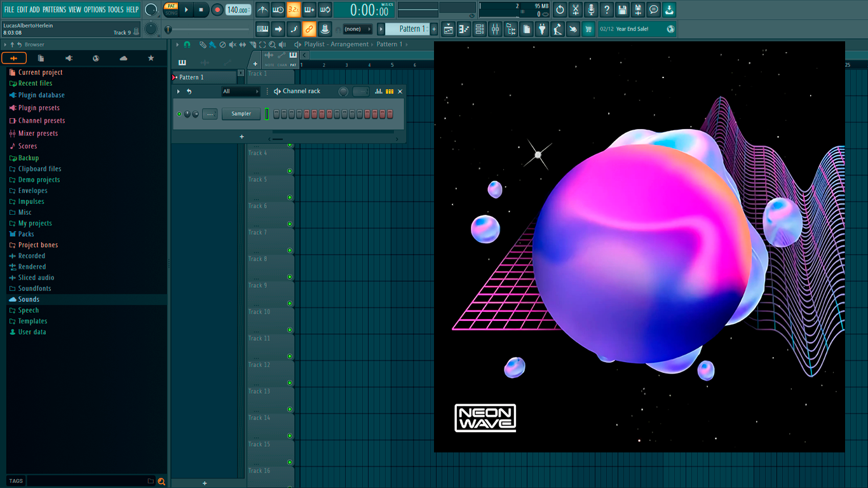Toggle the loop recording icon

pyautogui.click(x=325, y=10)
